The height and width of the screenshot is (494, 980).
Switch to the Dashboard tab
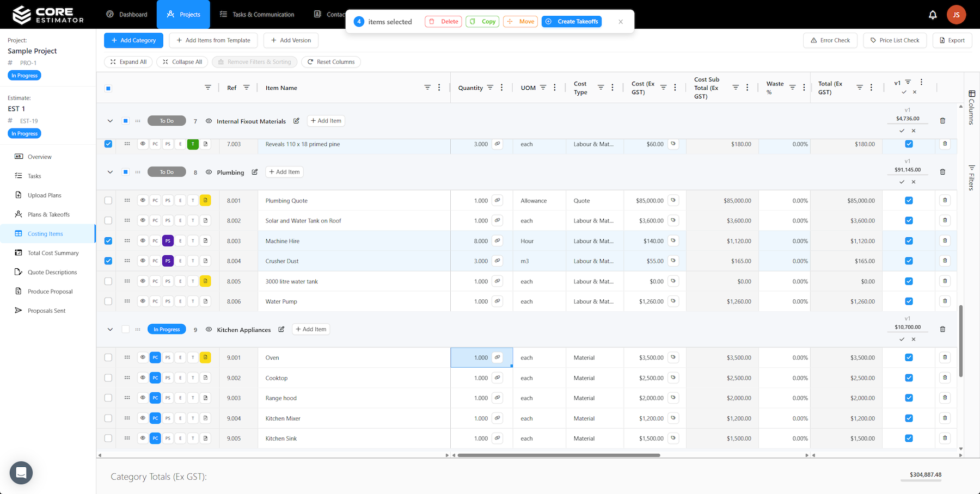point(127,15)
